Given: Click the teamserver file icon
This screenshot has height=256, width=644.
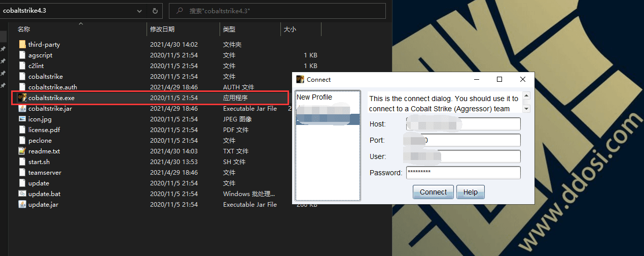Looking at the screenshot, I should (x=22, y=172).
